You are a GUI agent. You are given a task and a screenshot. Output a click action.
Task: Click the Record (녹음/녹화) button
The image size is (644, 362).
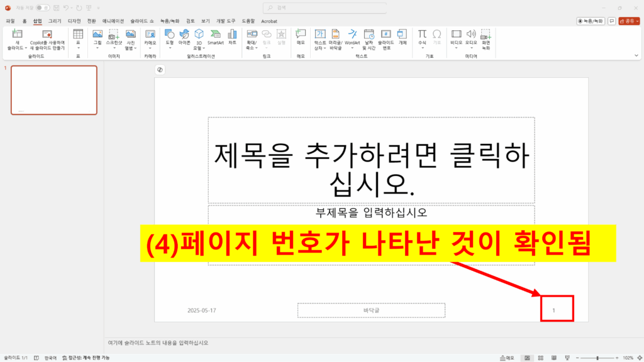590,21
